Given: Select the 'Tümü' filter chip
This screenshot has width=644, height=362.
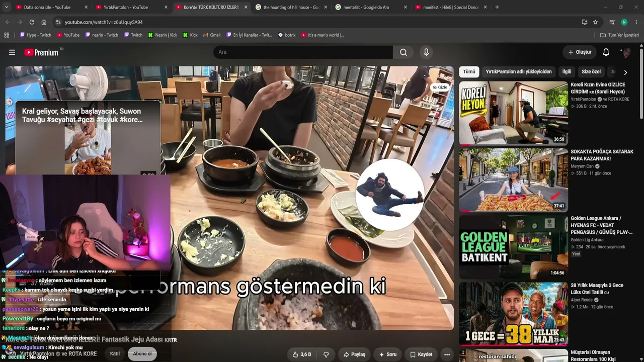Looking at the screenshot, I should coord(469,72).
